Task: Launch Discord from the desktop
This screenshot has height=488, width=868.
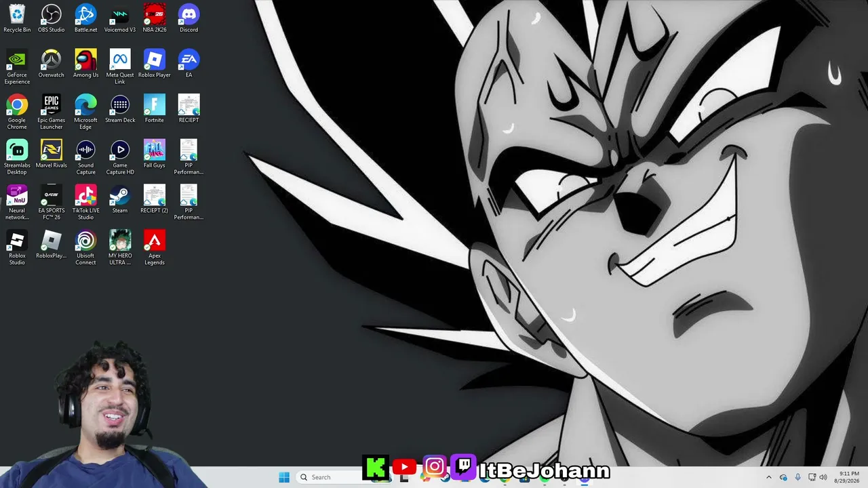Action: 189,18
